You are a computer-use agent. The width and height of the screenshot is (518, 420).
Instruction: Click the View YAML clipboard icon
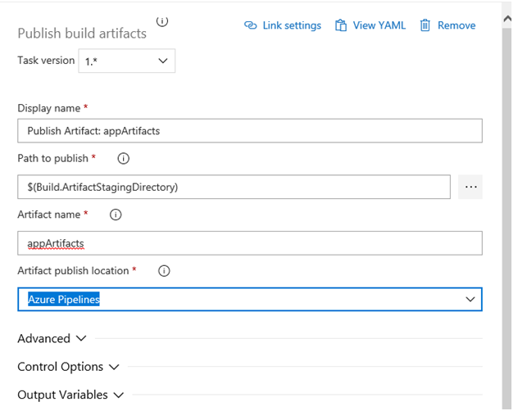pyautogui.click(x=341, y=25)
